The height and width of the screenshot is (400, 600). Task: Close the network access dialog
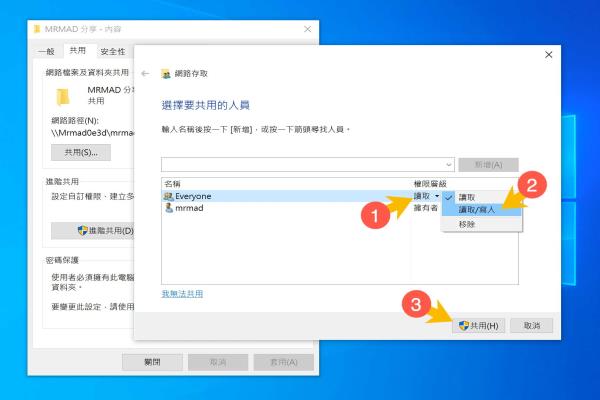click(548, 55)
